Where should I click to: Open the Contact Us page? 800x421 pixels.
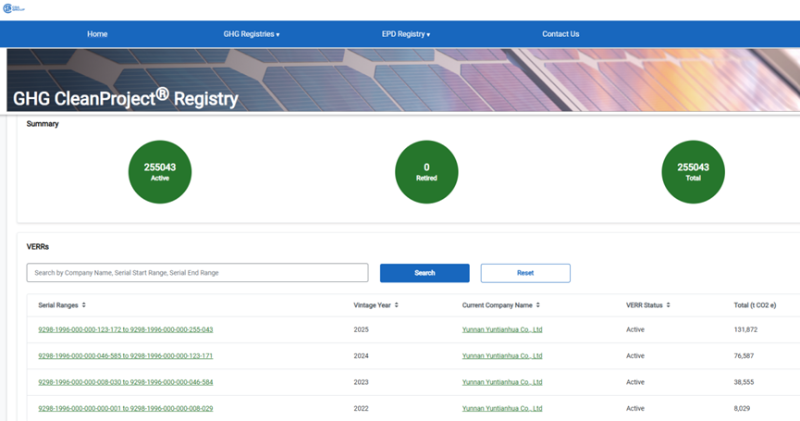pos(560,34)
